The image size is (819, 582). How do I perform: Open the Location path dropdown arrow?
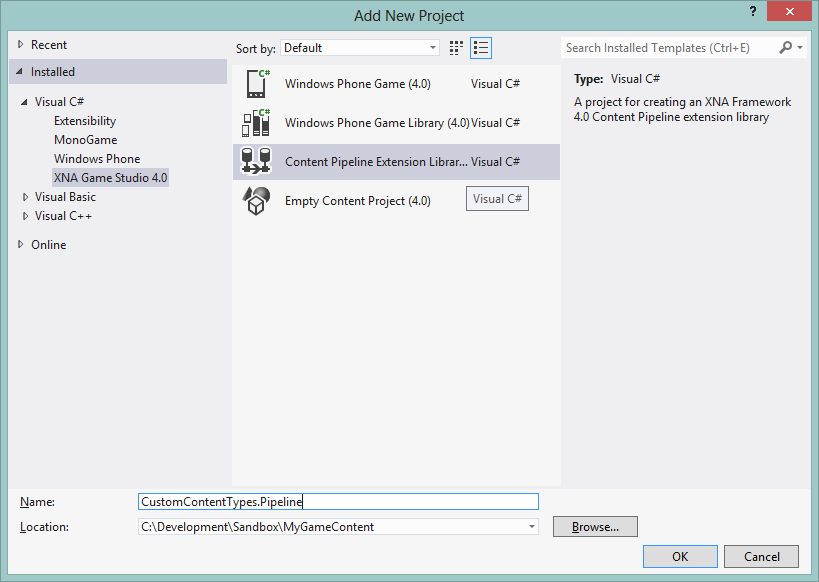pyautogui.click(x=531, y=527)
